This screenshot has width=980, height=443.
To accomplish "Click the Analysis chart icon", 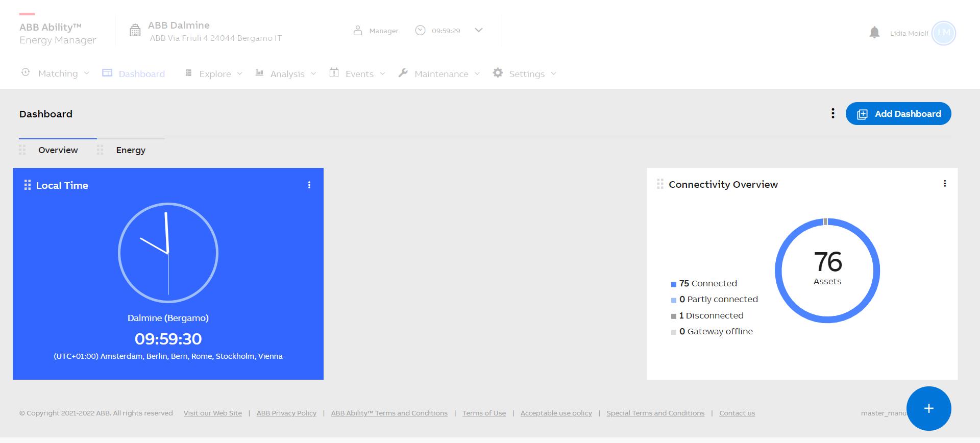I will [x=259, y=73].
